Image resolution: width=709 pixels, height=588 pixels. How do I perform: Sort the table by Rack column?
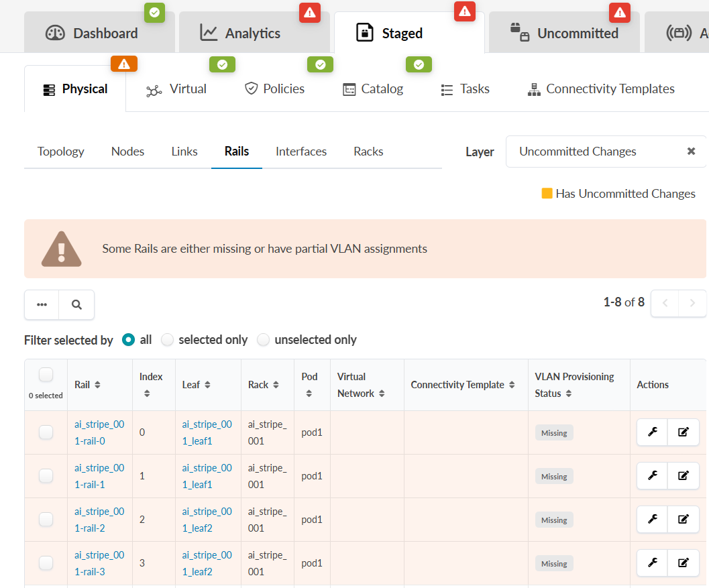[276, 385]
